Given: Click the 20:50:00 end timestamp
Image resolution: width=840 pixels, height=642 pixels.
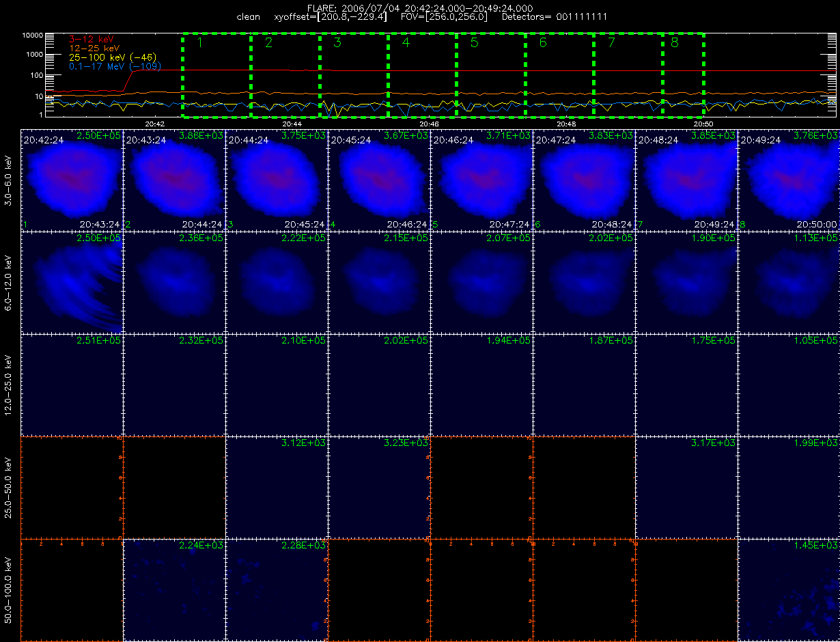Looking at the screenshot, I should (817, 224).
